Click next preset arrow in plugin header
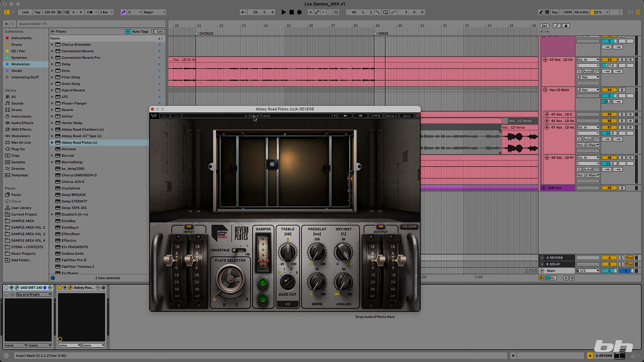 [x=360, y=116]
